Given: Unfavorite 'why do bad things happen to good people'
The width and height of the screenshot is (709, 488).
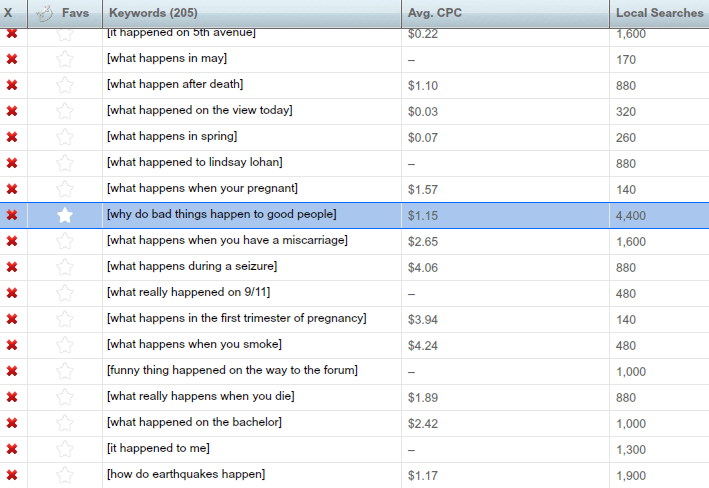Looking at the screenshot, I should point(65,215).
